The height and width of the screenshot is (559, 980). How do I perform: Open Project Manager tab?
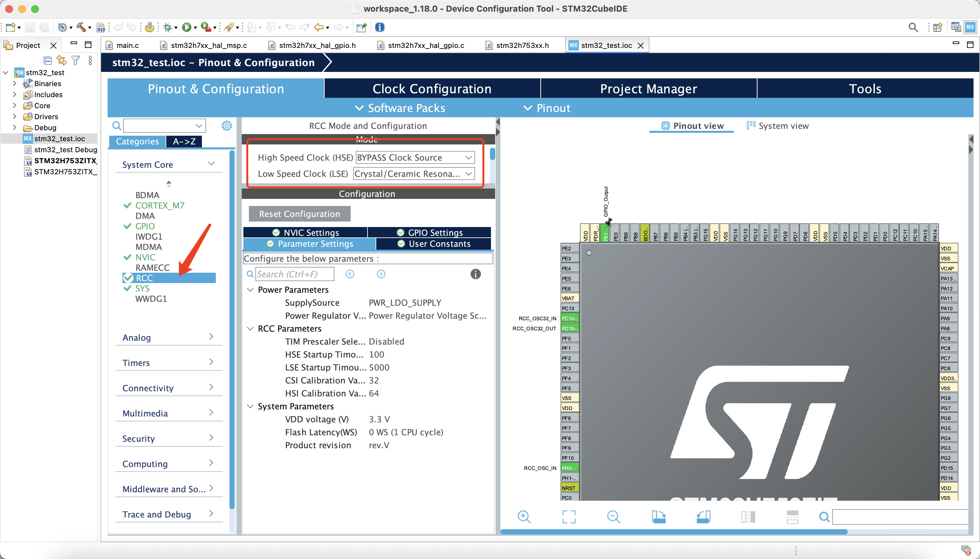coord(648,89)
